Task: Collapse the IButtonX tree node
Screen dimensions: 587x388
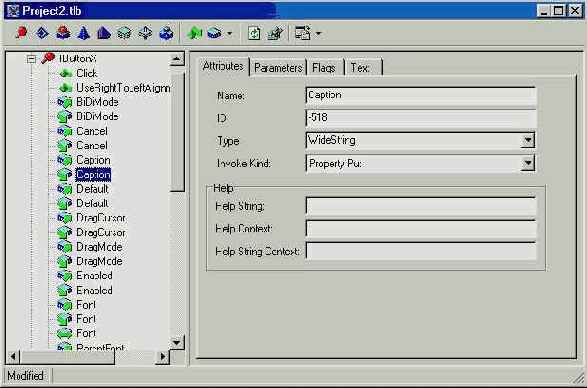Action: point(32,59)
